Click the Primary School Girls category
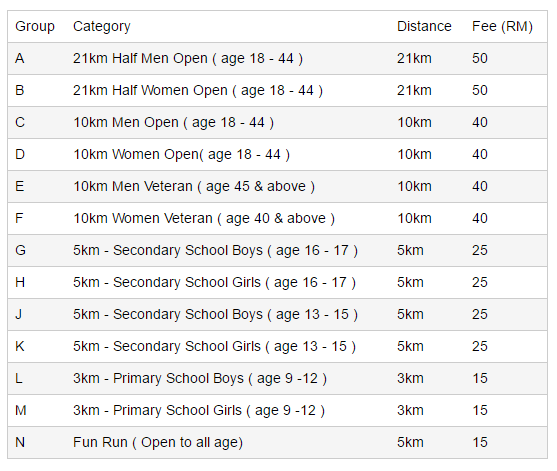This screenshot has width=557, height=471. tap(199, 410)
